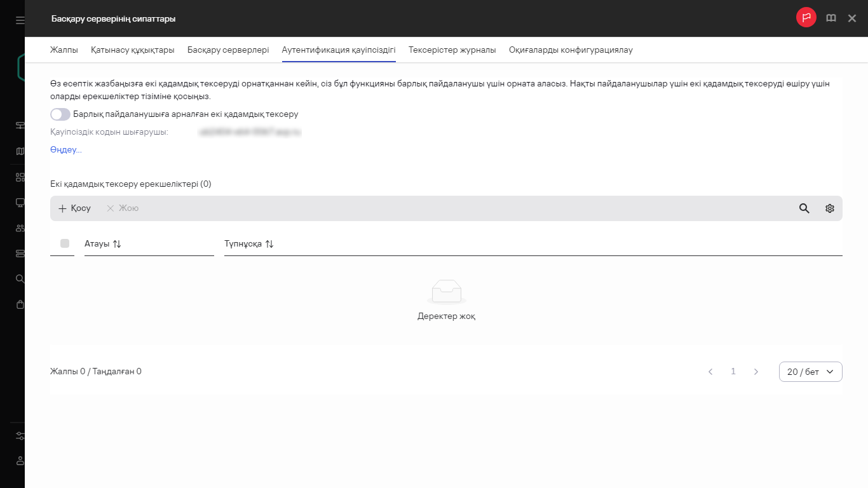Open the column settings gear above the table
This screenshot has height=488, width=868.
pos(829,208)
